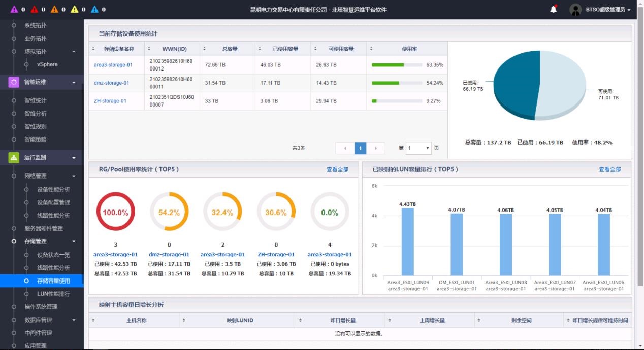Open the BTSO超级管理员 user dropdown
This screenshot has height=350, width=644.
pyautogui.click(x=608, y=10)
